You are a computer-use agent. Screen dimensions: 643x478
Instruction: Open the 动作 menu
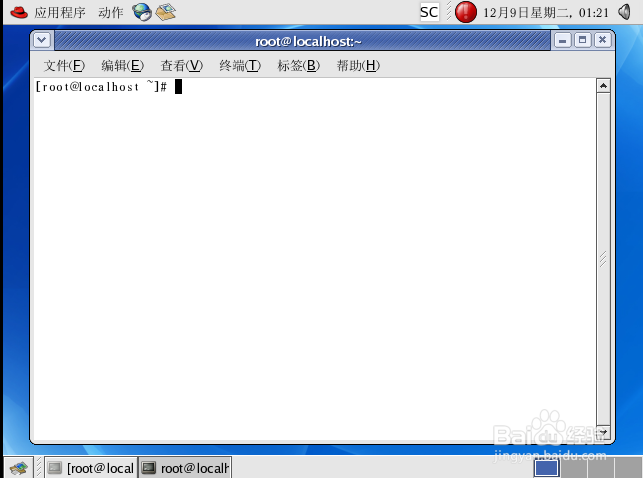point(111,13)
